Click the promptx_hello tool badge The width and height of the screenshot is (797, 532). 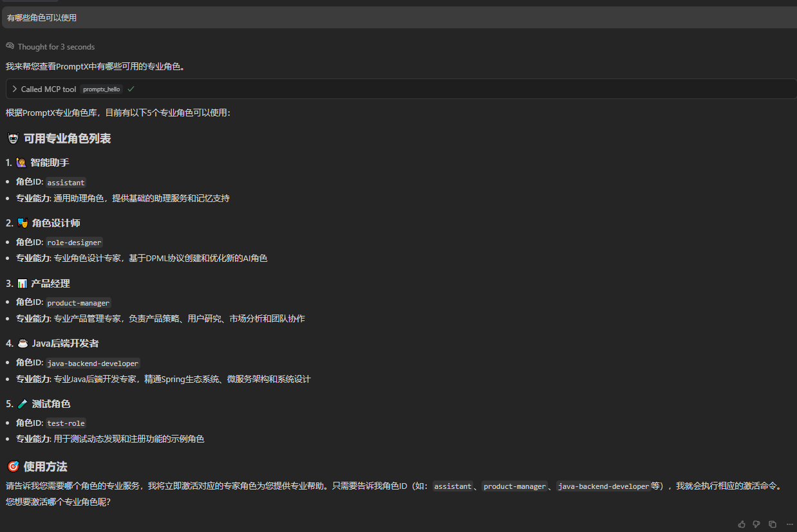pyautogui.click(x=100, y=89)
